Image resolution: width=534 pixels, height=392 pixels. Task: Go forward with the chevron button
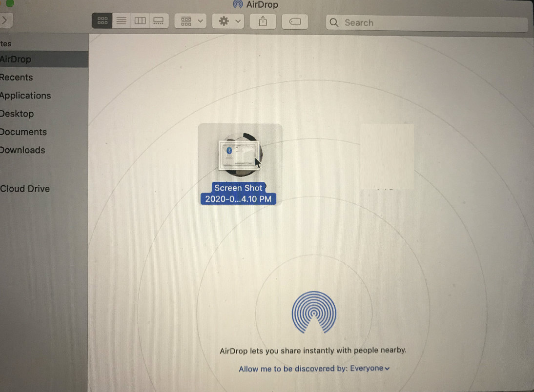(5, 20)
